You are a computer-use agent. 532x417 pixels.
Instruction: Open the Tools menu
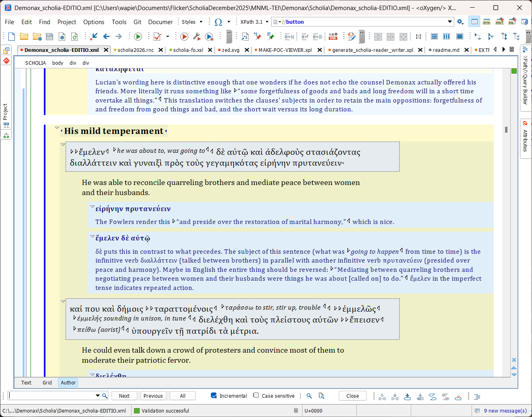pos(119,22)
